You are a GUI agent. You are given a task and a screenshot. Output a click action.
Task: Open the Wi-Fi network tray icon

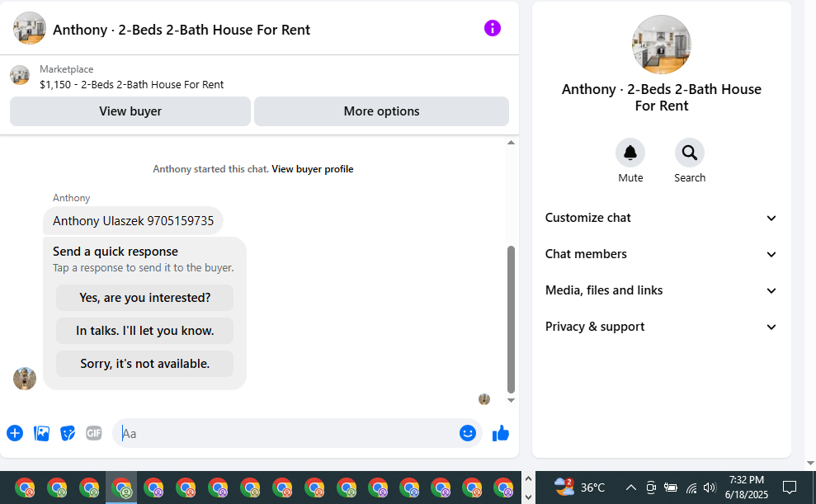coord(691,488)
